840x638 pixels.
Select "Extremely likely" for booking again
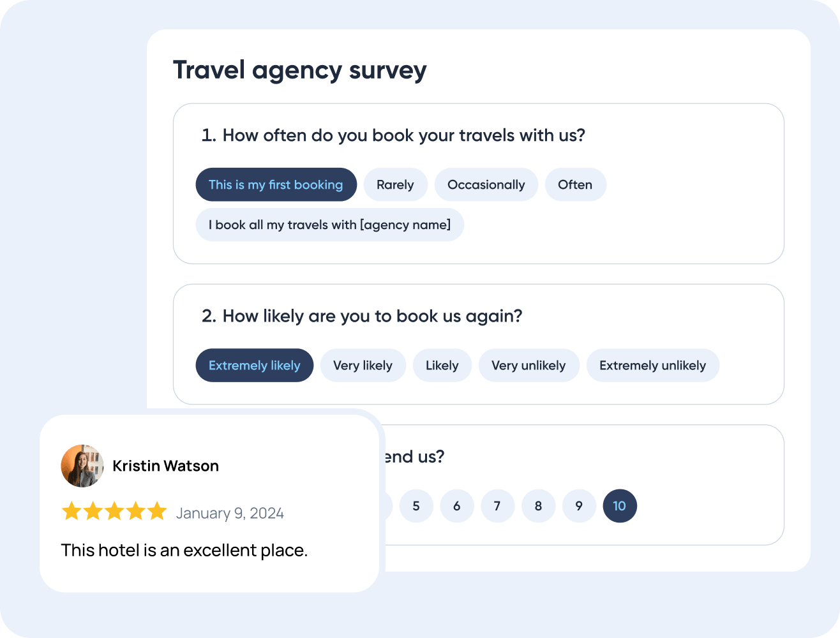coord(254,366)
